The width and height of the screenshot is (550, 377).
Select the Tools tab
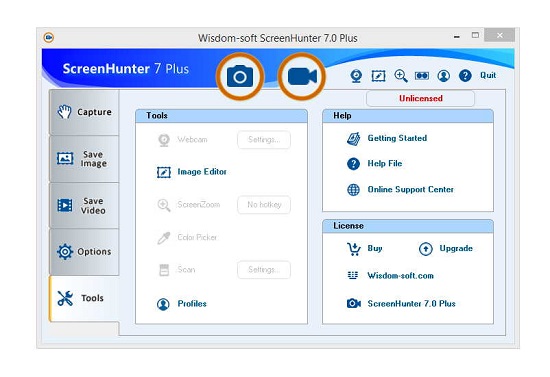84,298
